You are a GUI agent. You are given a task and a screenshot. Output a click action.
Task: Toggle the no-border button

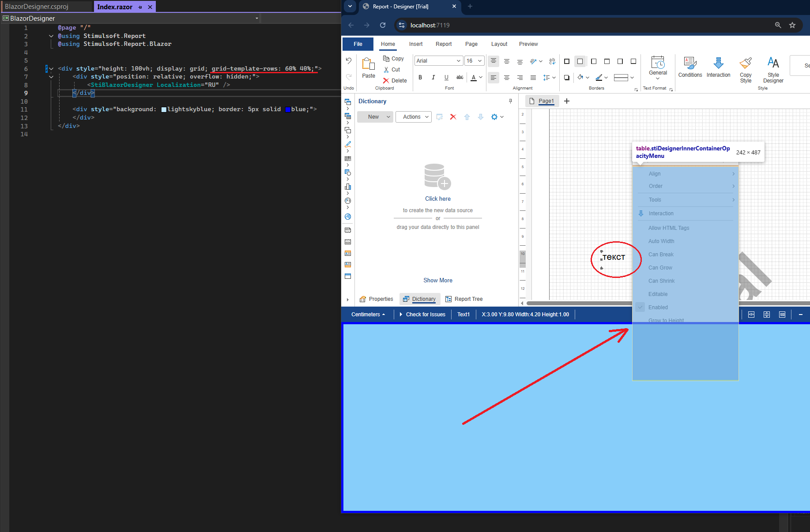pyautogui.click(x=580, y=61)
